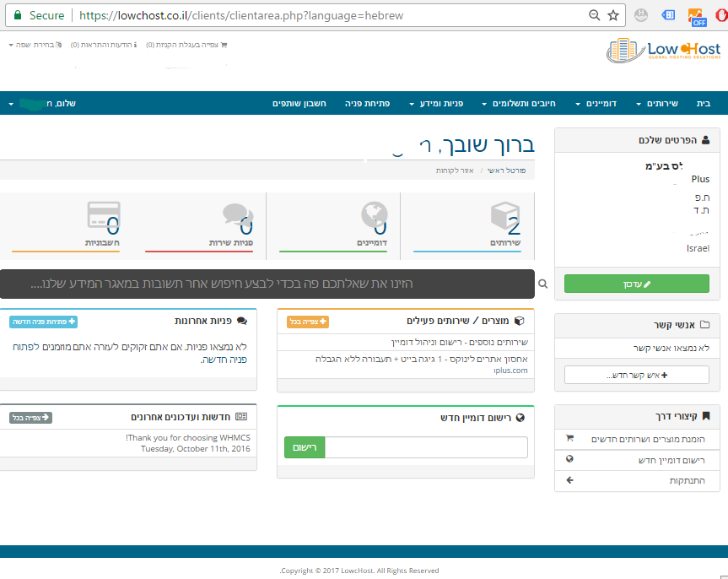728x579 pixels.
Task: Open the בחירת שפה language selector
Action: tap(30, 45)
